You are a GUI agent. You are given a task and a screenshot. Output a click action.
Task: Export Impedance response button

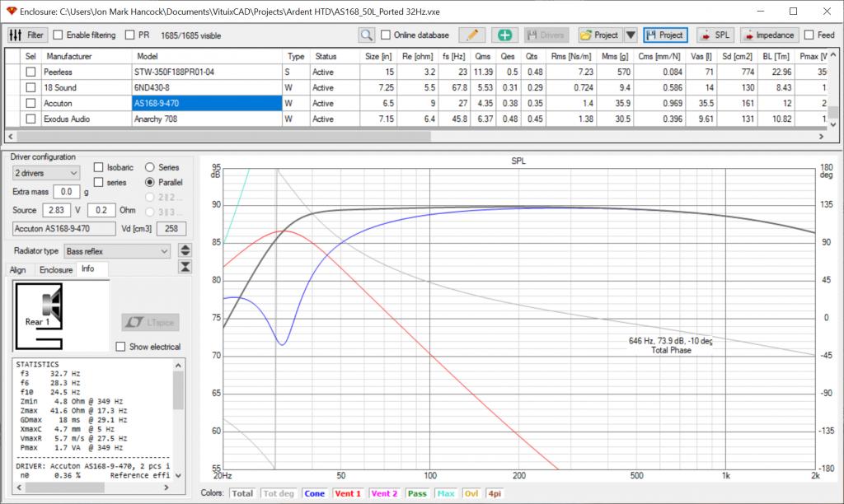coord(770,35)
